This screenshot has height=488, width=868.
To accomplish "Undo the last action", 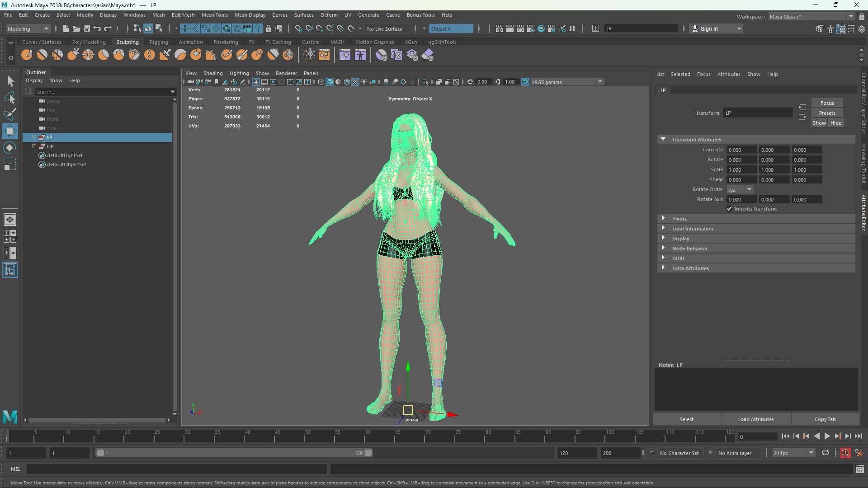I will pos(97,28).
